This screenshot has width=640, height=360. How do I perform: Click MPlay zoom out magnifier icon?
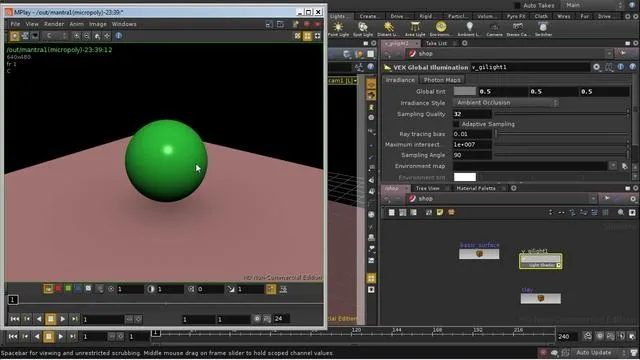click(x=87, y=36)
